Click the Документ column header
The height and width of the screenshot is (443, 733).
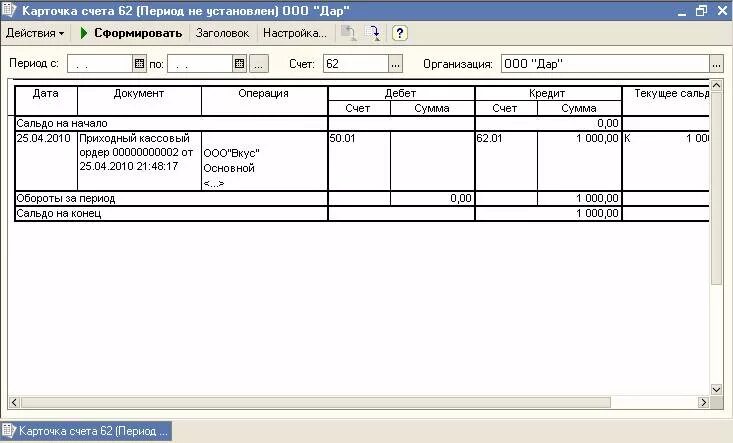click(x=139, y=100)
